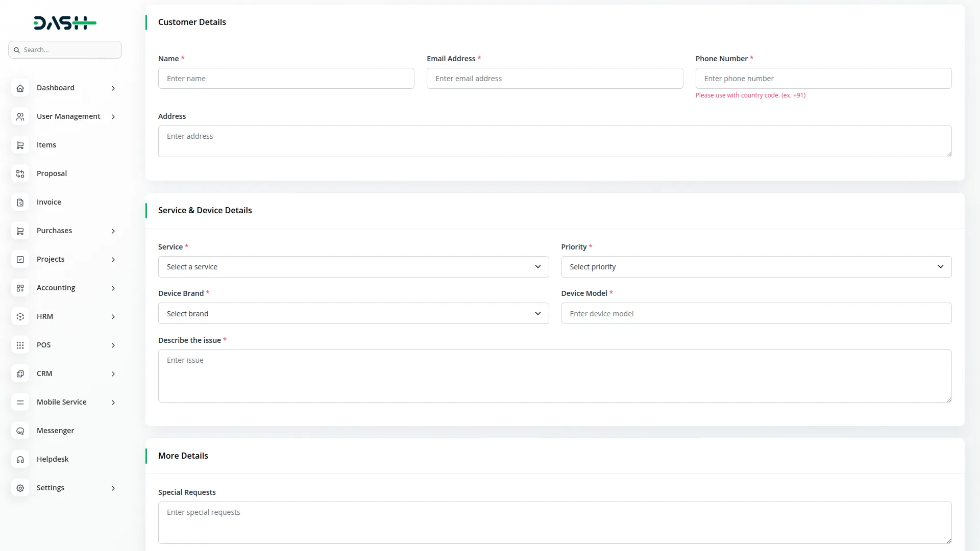
Task: Click the Invoice document icon
Action: click(x=20, y=202)
